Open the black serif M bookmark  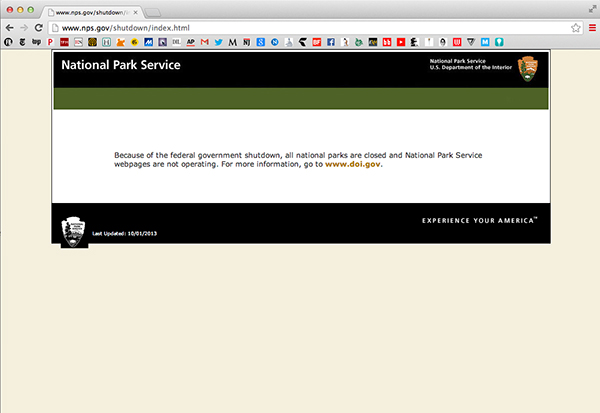(x=232, y=42)
